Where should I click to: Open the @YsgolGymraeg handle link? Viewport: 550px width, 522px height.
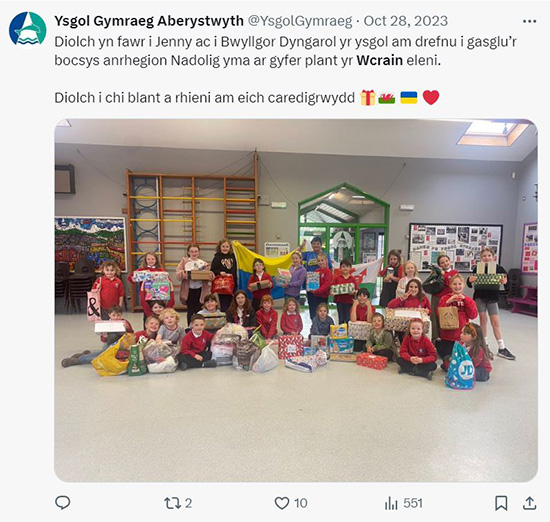[300, 21]
